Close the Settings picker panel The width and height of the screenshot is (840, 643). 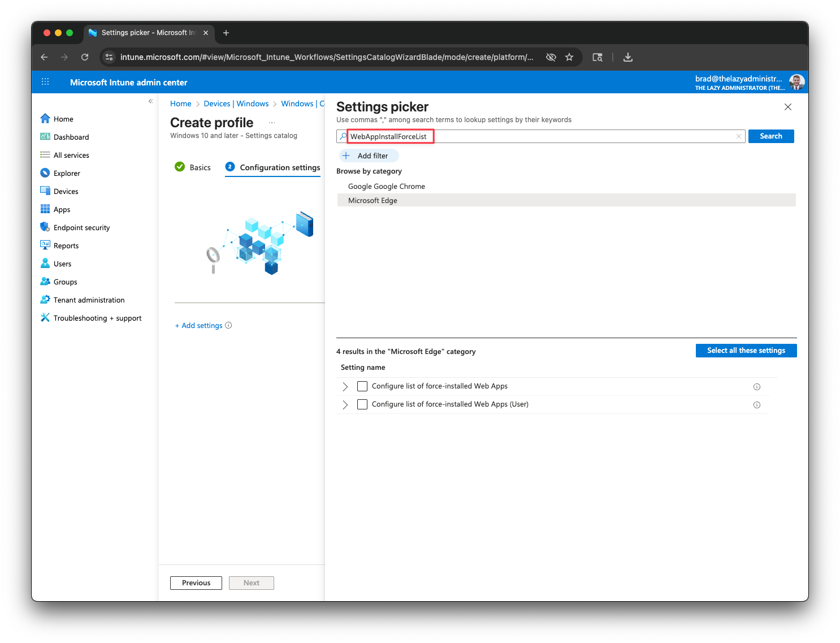click(788, 107)
